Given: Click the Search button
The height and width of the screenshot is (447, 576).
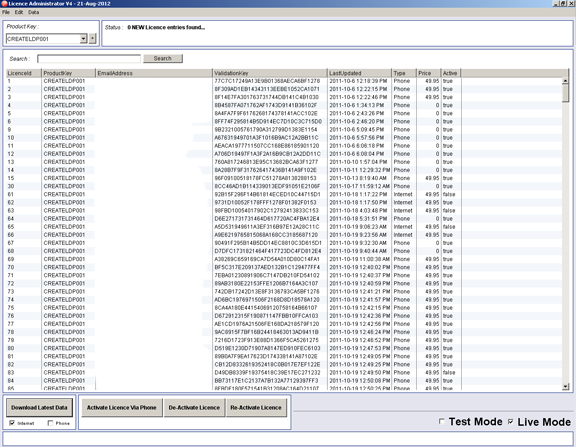Looking at the screenshot, I should 163,58.
